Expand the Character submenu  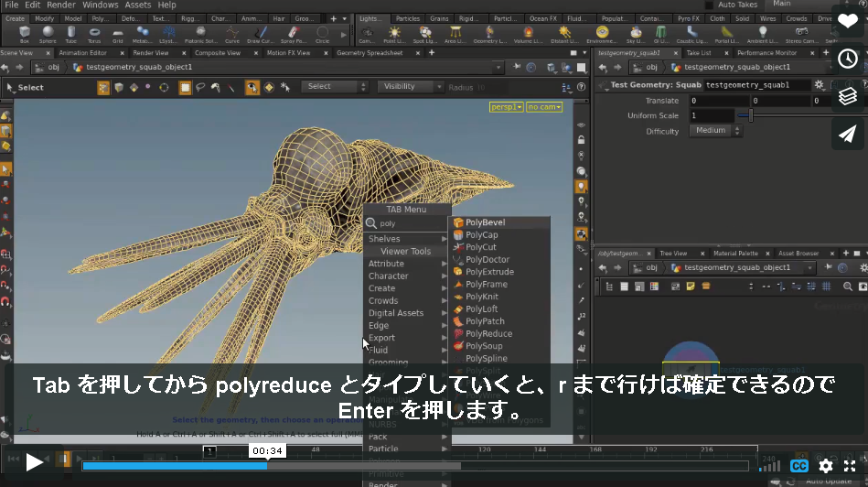tap(407, 276)
